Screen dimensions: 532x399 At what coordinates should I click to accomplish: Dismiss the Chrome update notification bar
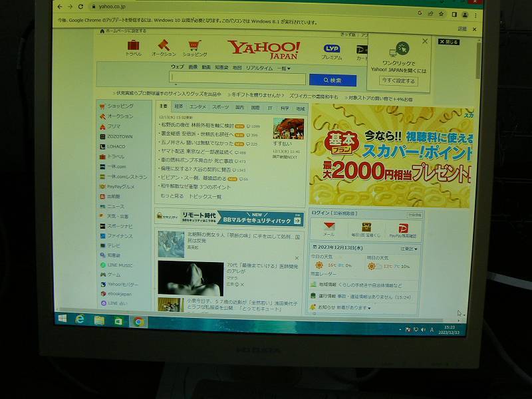coord(474,29)
